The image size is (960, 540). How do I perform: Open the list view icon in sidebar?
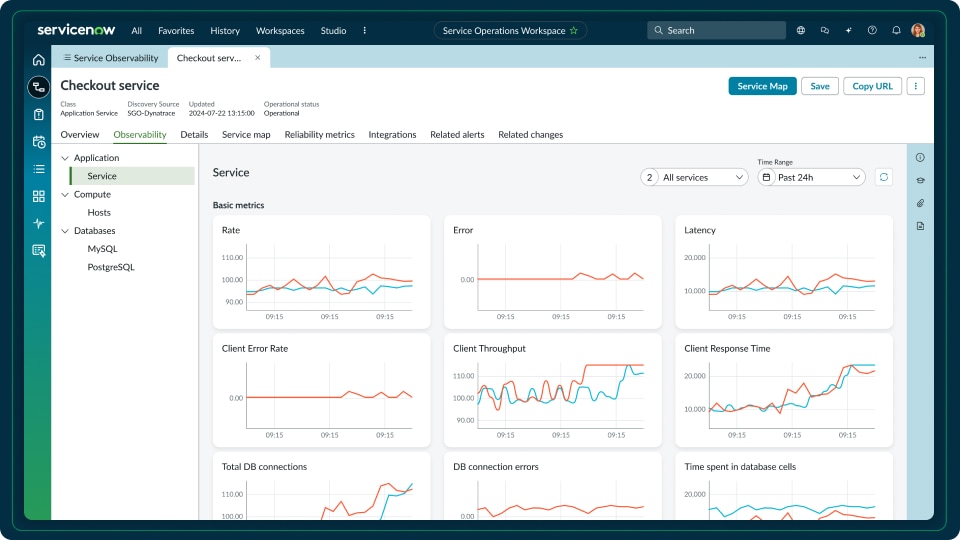(39, 169)
